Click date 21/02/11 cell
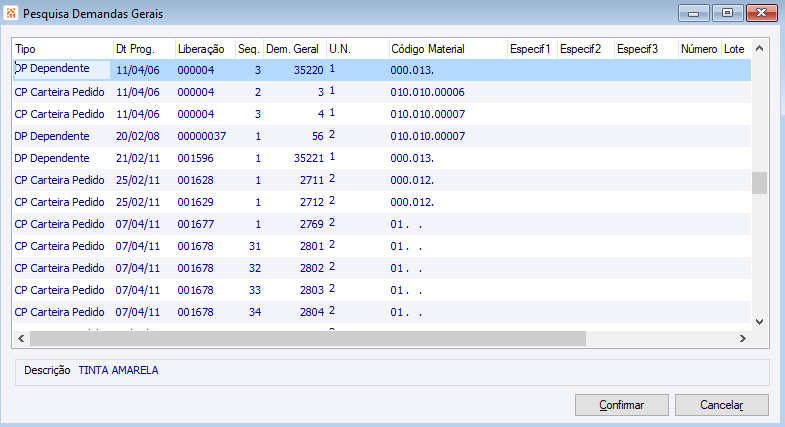 [138, 158]
